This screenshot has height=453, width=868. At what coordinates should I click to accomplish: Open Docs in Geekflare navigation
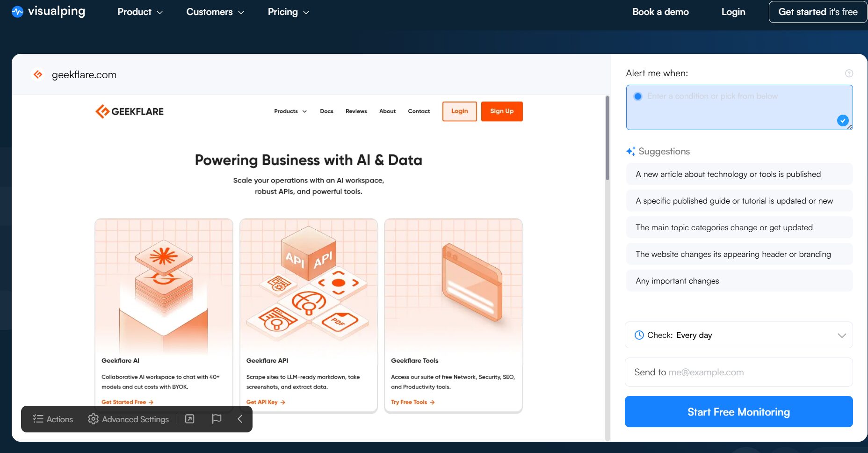326,111
